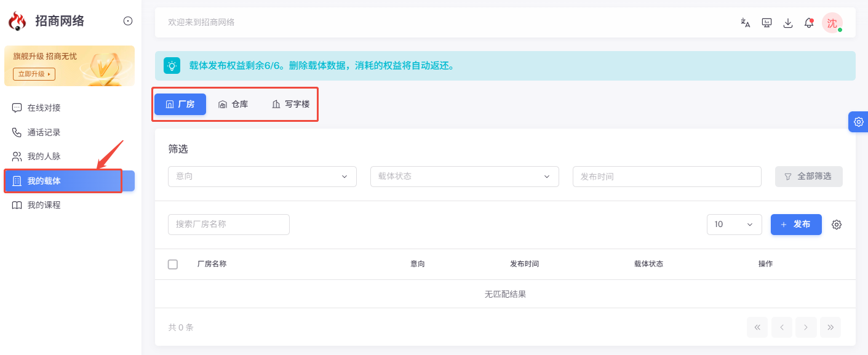Open 我的载体 in the sidebar
This screenshot has height=355, width=868.
point(70,181)
